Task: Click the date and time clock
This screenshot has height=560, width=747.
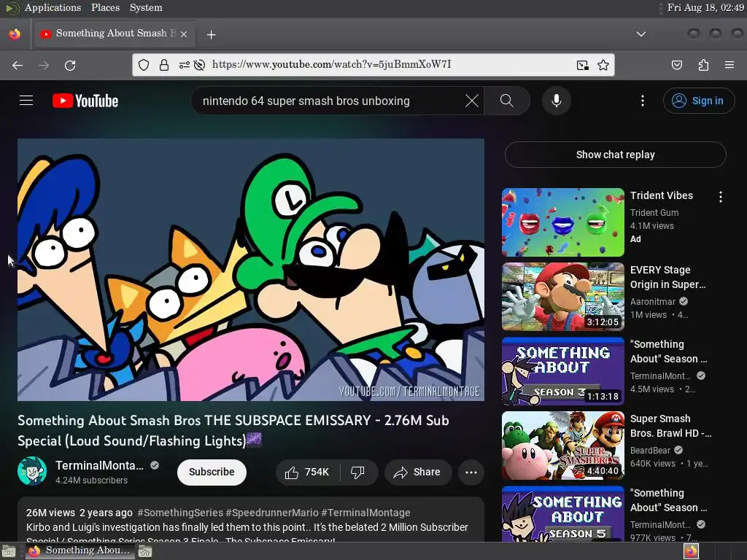Action: [705, 7]
